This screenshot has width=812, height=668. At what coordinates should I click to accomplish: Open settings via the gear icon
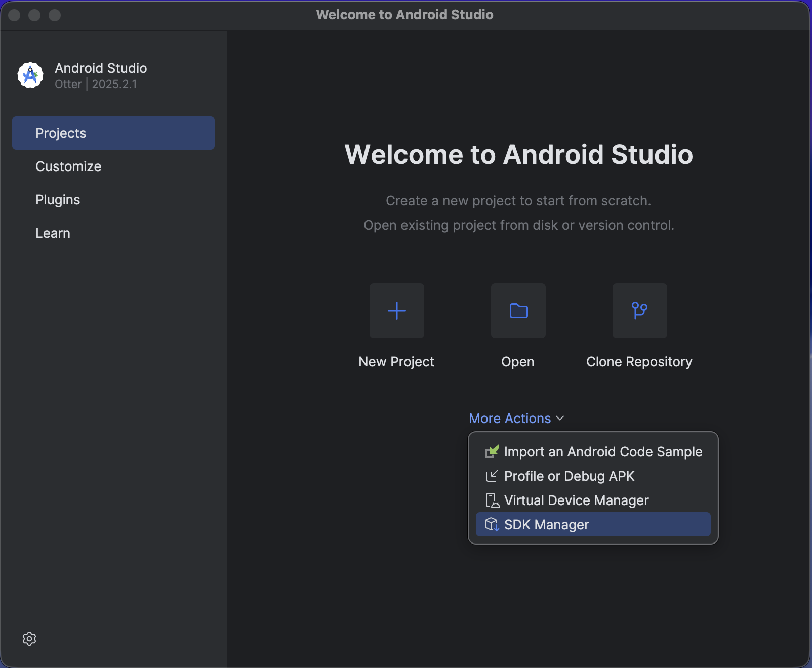point(29,639)
